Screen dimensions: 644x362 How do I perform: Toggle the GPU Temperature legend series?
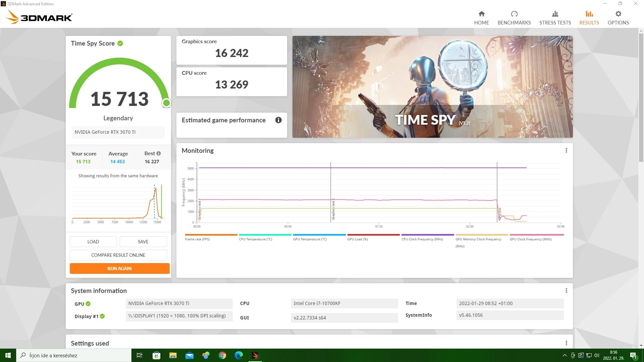click(x=310, y=239)
